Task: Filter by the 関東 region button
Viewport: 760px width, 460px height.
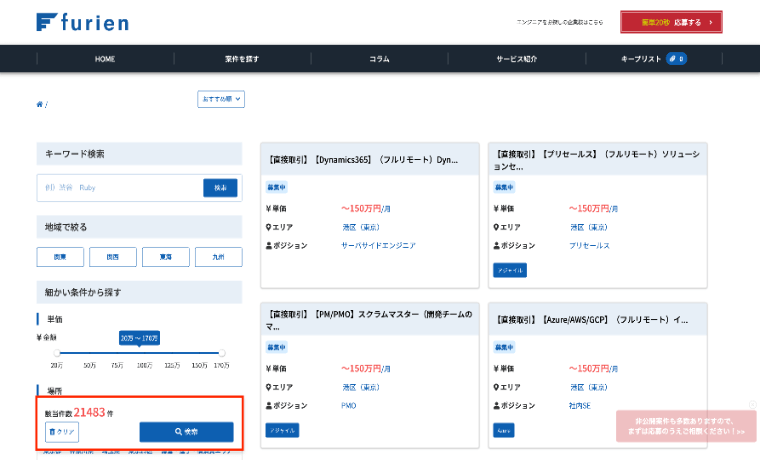Action: (60, 257)
